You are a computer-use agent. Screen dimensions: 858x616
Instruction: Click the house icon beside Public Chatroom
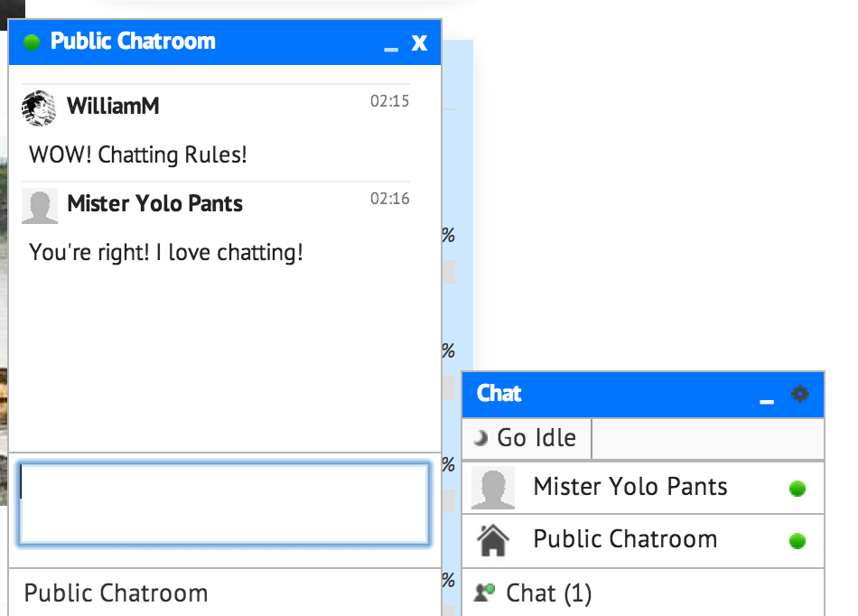(x=493, y=540)
